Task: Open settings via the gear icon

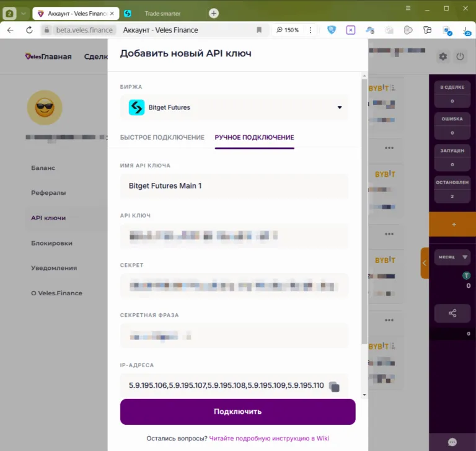Action: point(443,56)
